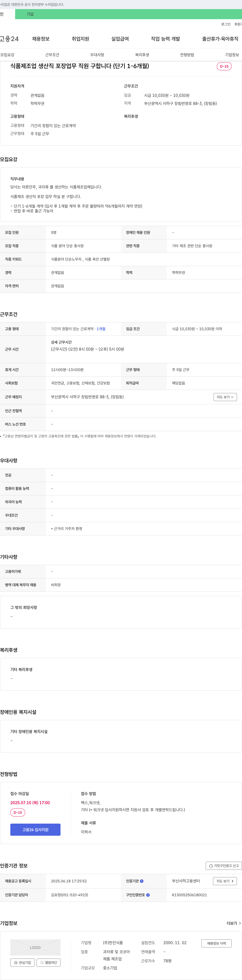
Task: Click the blue 1개월 contract period link
Action: 101,329
